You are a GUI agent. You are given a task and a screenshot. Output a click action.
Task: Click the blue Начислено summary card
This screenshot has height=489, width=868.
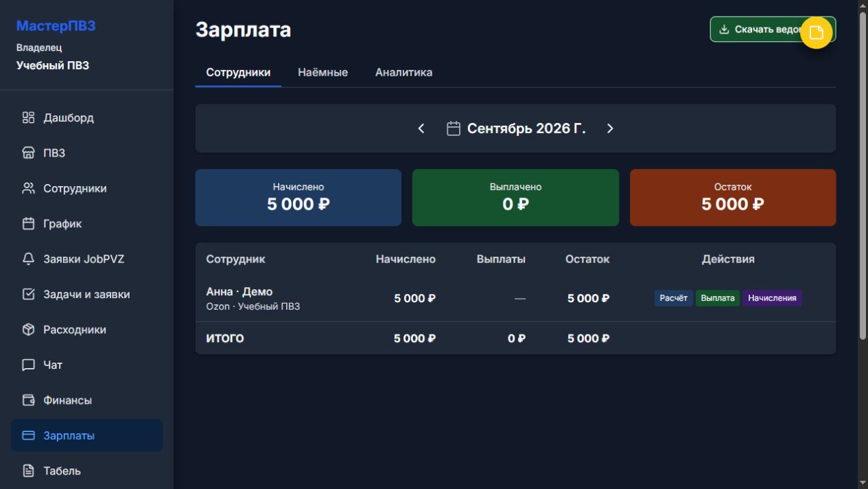tap(298, 198)
